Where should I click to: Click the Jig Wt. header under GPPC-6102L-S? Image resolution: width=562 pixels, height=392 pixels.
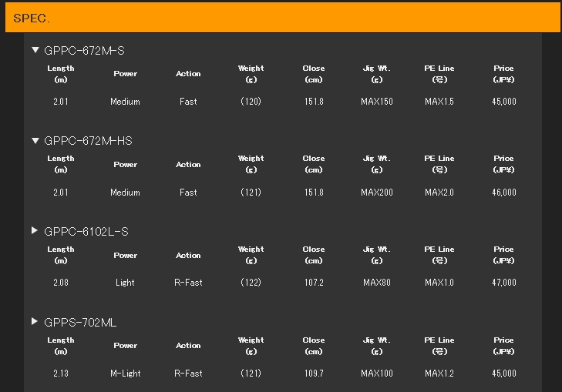[x=377, y=255]
